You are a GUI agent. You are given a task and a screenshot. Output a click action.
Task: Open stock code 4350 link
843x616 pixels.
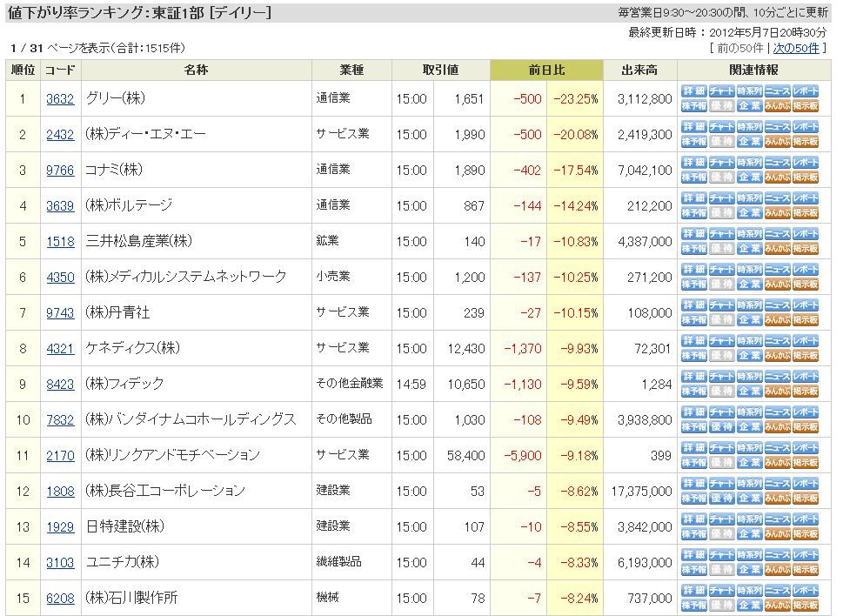tap(60, 277)
